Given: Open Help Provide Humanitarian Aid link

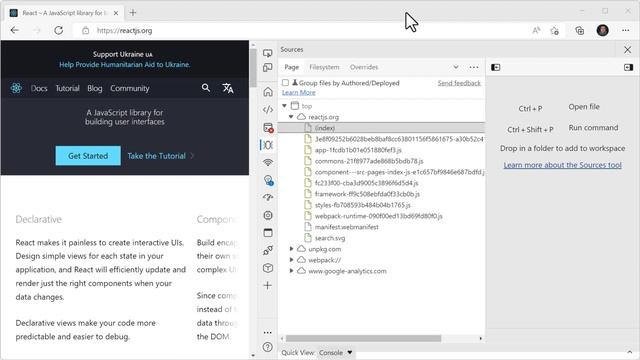Looking at the screenshot, I should tap(124, 64).
